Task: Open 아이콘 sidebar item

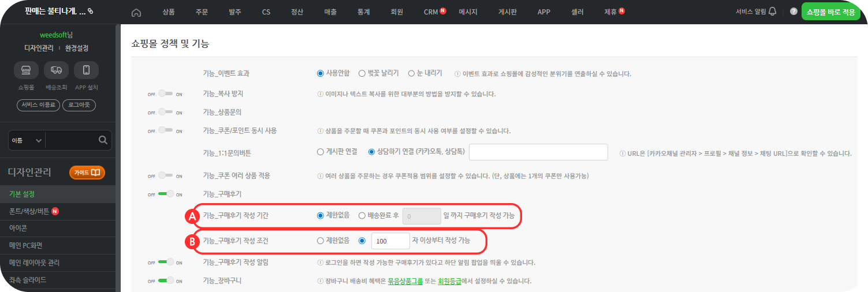Action: 58,228
